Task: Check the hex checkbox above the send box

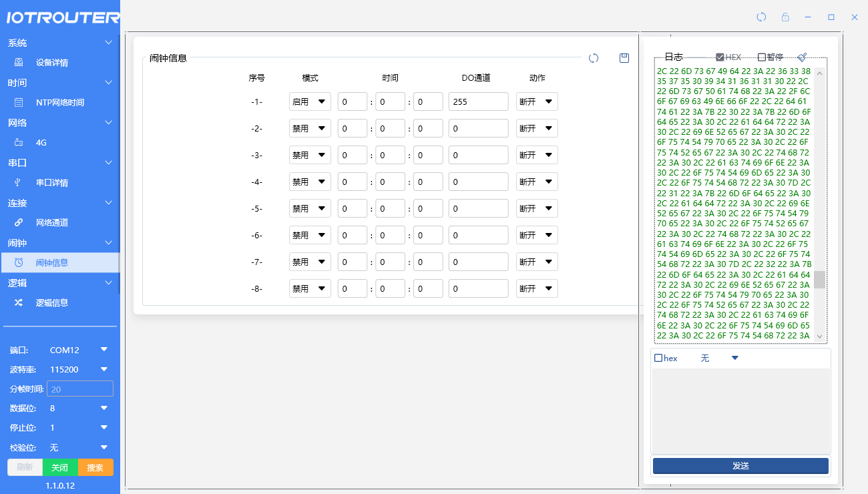Action: point(658,358)
